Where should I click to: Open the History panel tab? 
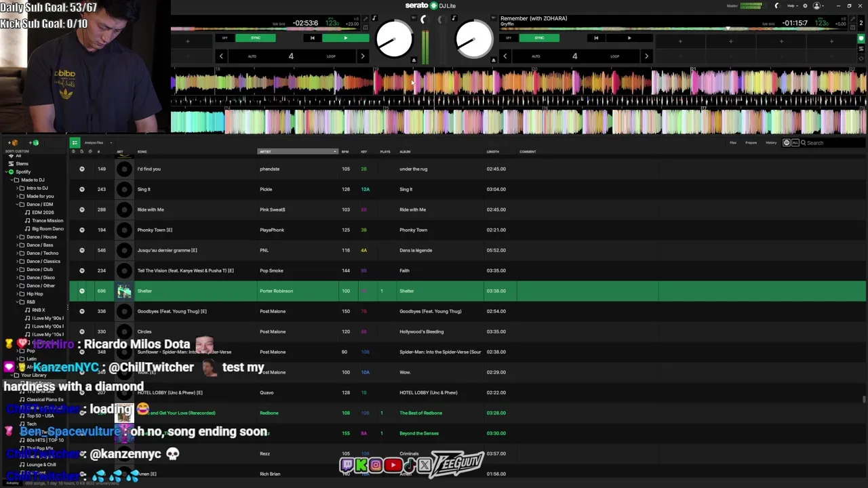pos(771,143)
